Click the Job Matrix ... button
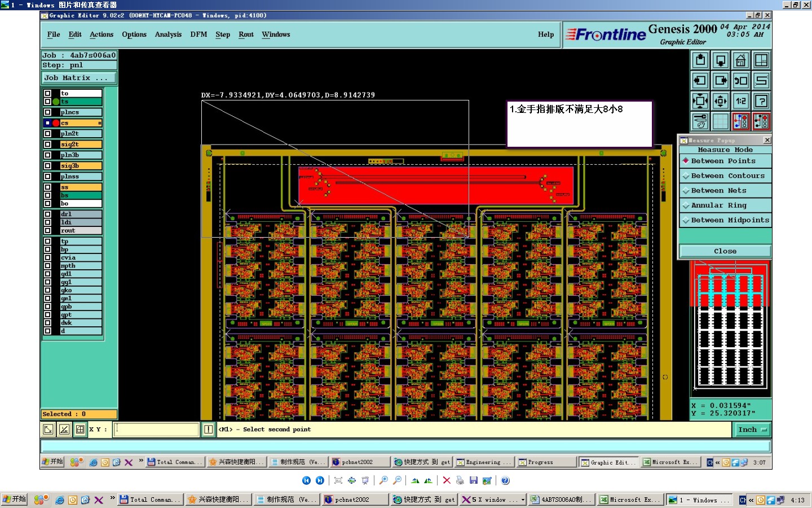This screenshot has width=812, height=508. pyautogui.click(x=79, y=78)
